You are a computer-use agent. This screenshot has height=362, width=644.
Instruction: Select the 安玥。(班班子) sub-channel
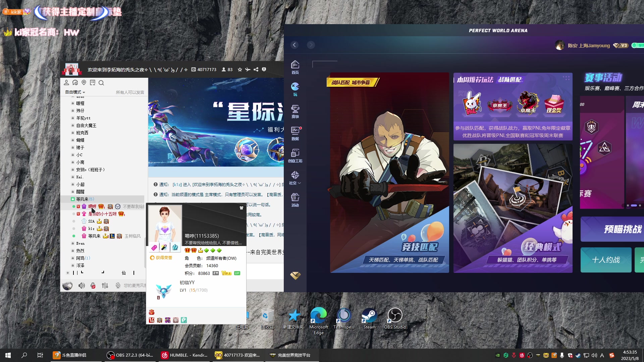click(x=90, y=170)
